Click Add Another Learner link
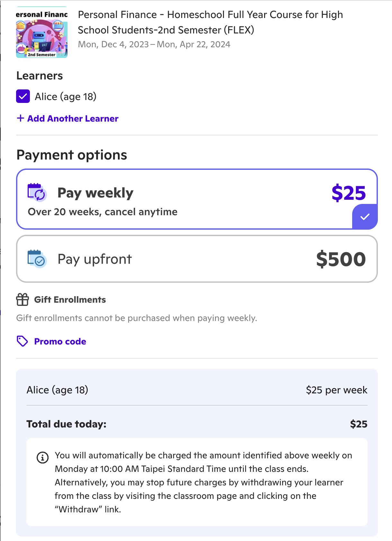 [73, 118]
